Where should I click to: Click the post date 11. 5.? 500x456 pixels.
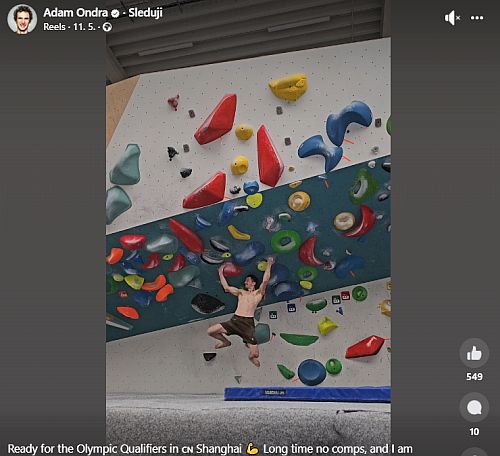click(84, 27)
